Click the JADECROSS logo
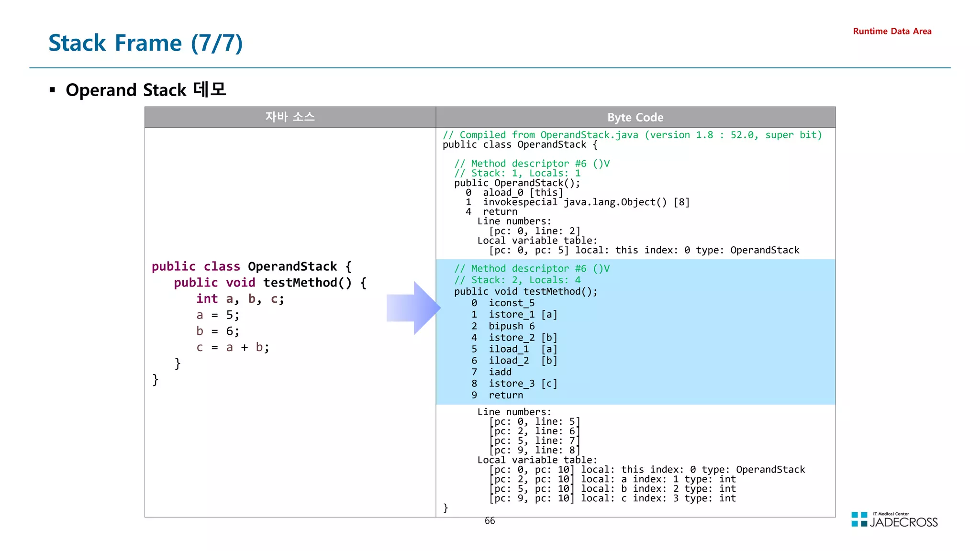The height and width of the screenshot is (551, 980). pyautogui.click(x=894, y=520)
